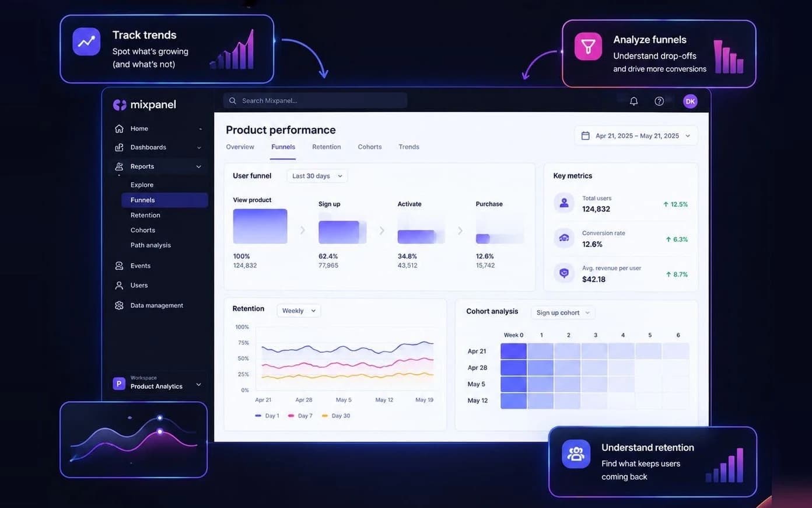
Task: Click the search magnifier icon
Action: click(233, 100)
